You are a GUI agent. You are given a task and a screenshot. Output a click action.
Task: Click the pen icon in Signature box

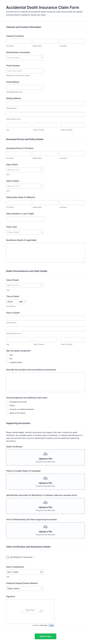[x=41, y=611]
